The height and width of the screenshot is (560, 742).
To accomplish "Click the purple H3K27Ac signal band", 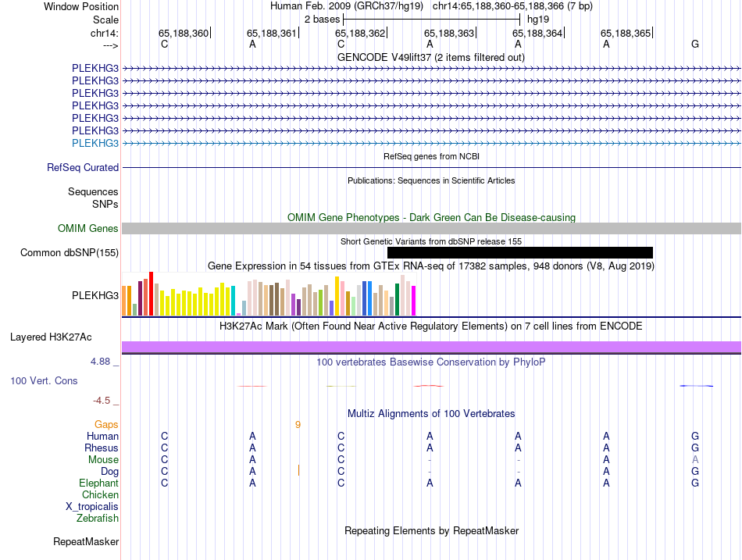I will 431,347.
